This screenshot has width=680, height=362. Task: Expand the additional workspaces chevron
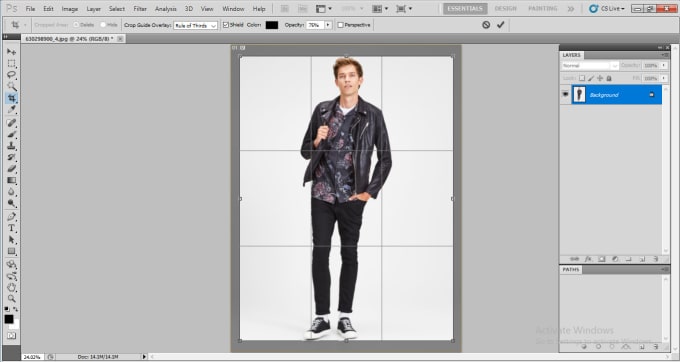571,9
